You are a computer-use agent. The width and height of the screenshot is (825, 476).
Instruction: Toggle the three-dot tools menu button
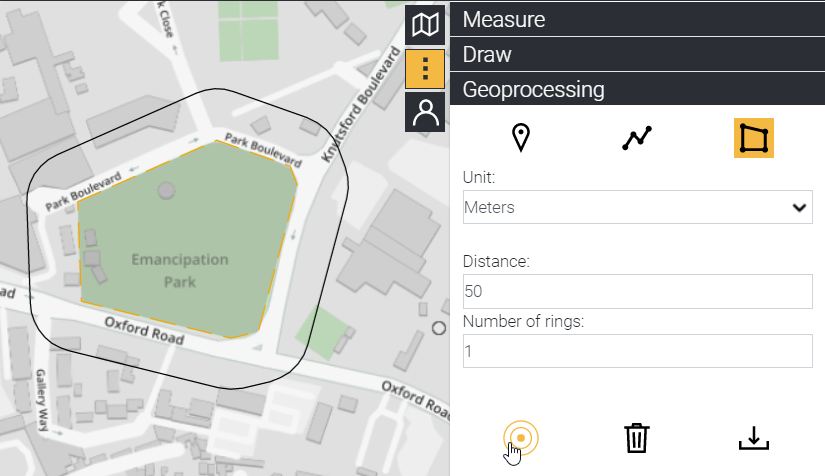click(425, 69)
